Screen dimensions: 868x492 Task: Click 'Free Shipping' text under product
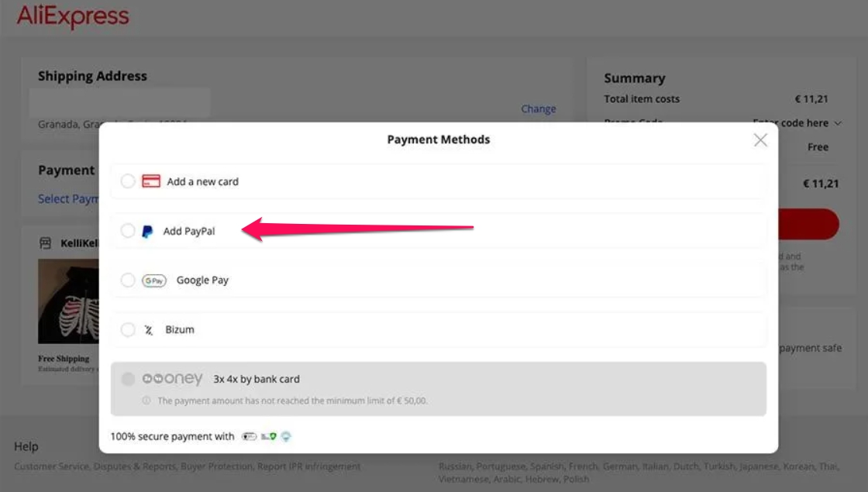pos(64,359)
